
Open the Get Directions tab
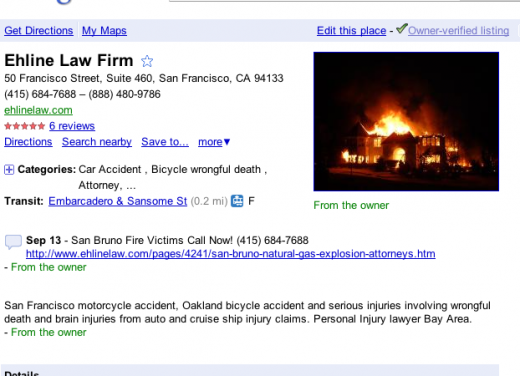click(x=39, y=31)
